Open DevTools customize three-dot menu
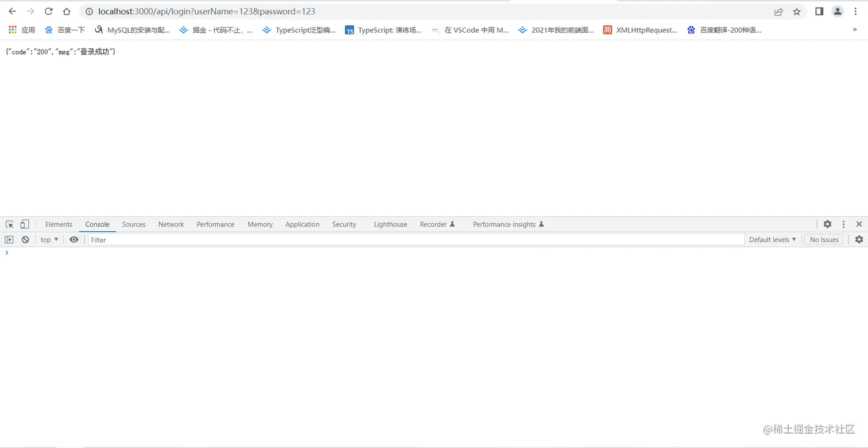 tap(843, 224)
